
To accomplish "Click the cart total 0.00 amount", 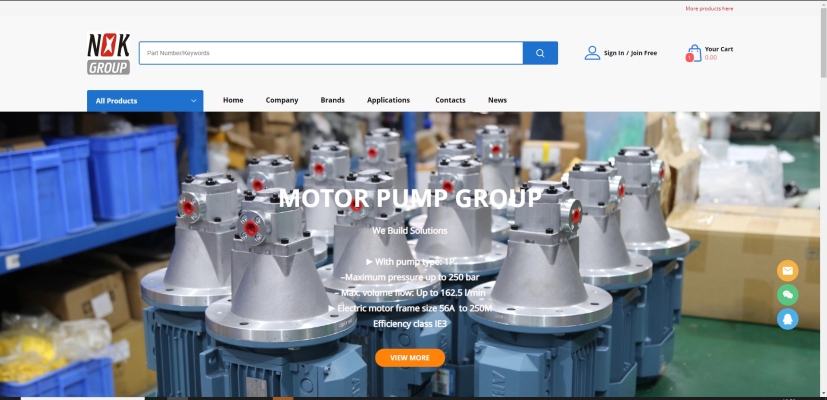I will pos(711,58).
